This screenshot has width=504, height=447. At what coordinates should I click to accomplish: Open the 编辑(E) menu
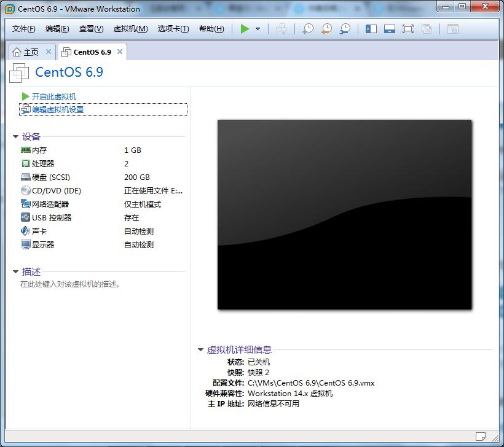57,29
